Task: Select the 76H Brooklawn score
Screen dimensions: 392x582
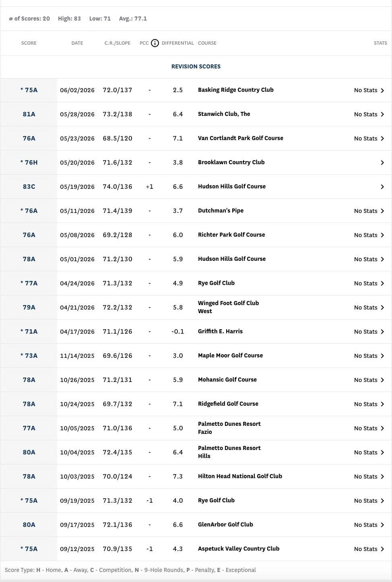Action: click(x=29, y=163)
